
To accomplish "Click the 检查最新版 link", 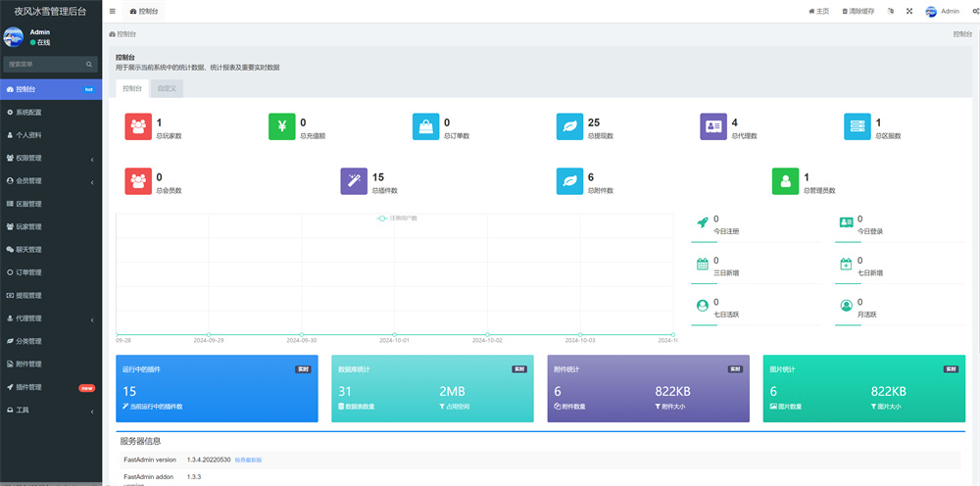I will pos(248,460).
